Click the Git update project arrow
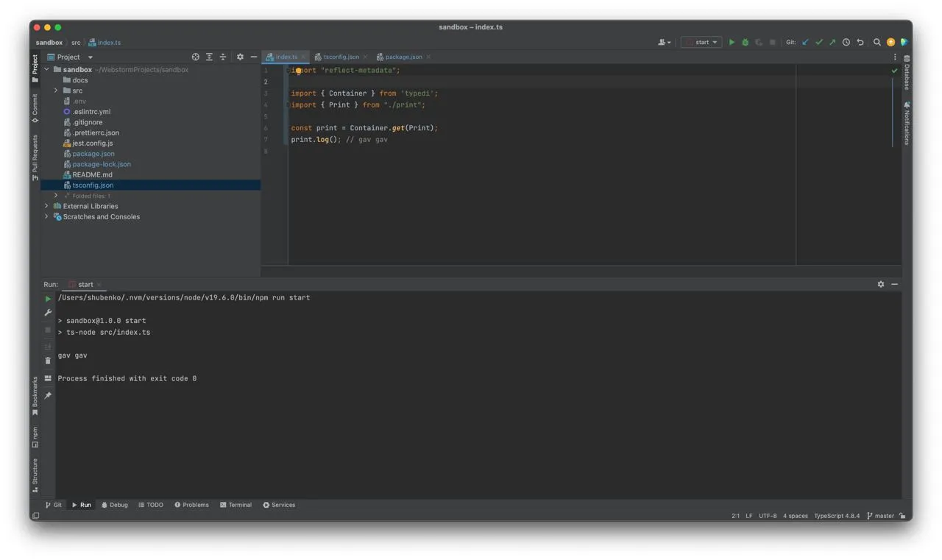The height and width of the screenshot is (560, 942). (x=805, y=43)
